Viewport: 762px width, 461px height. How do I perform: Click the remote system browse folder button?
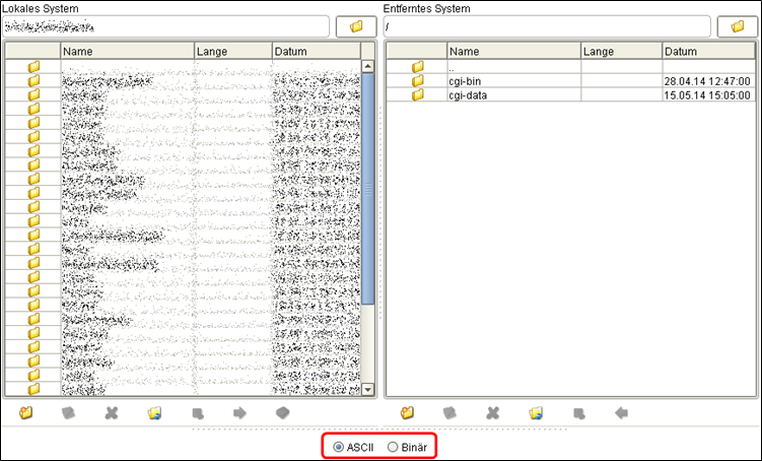737,25
